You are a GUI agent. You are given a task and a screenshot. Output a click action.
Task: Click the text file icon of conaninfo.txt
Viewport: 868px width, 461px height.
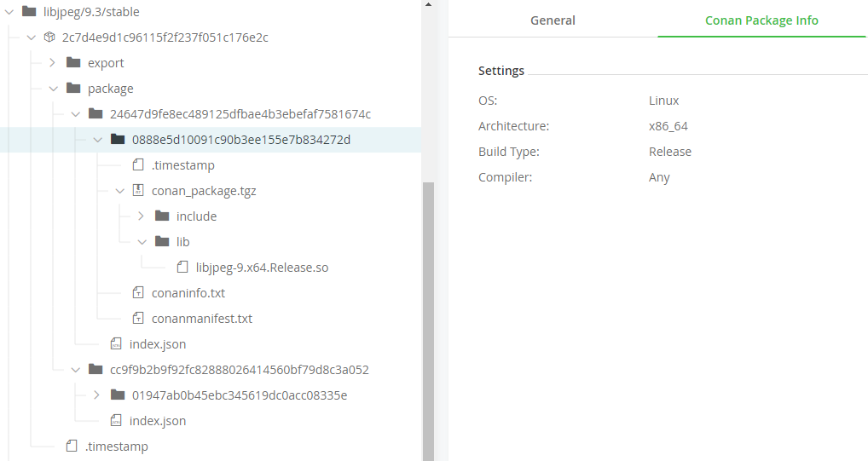click(x=138, y=292)
